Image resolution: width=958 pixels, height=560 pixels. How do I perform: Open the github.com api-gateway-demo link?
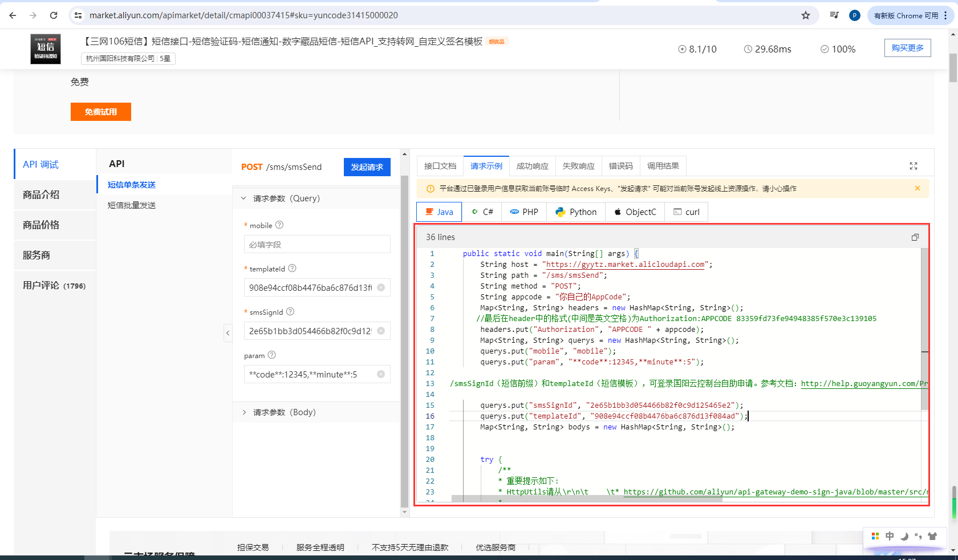(x=776, y=492)
